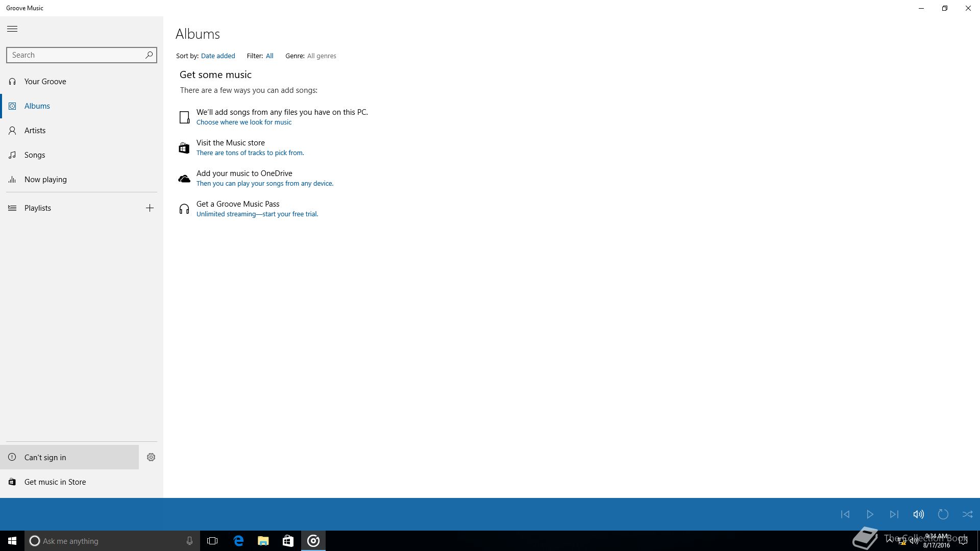The height and width of the screenshot is (551, 980).
Task: Open Task View on taskbar
Action: 212,541
